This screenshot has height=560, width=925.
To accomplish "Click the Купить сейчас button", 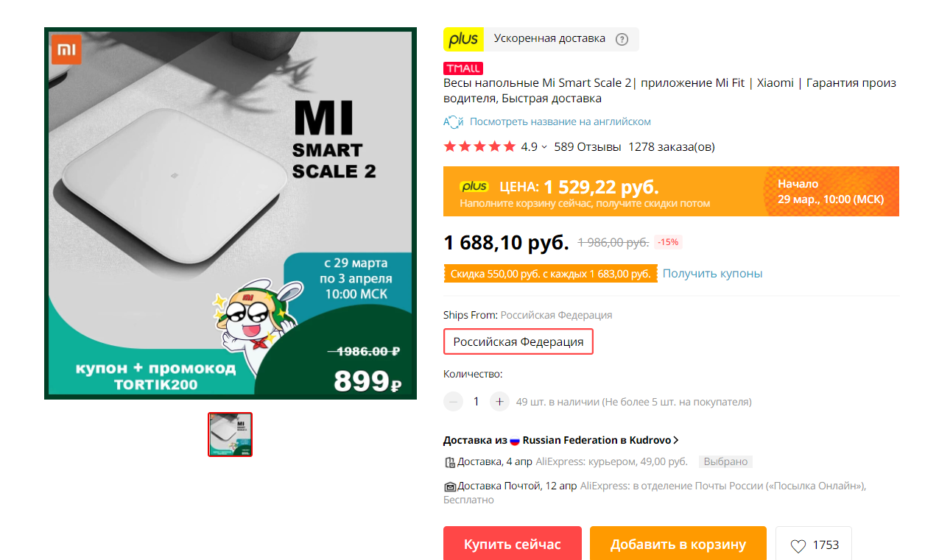I will click(x=513, y=545).
